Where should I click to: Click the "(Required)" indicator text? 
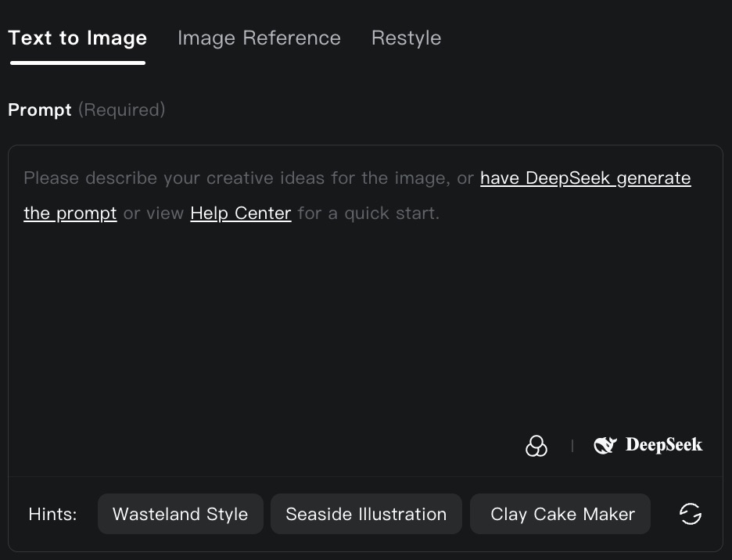121,110
